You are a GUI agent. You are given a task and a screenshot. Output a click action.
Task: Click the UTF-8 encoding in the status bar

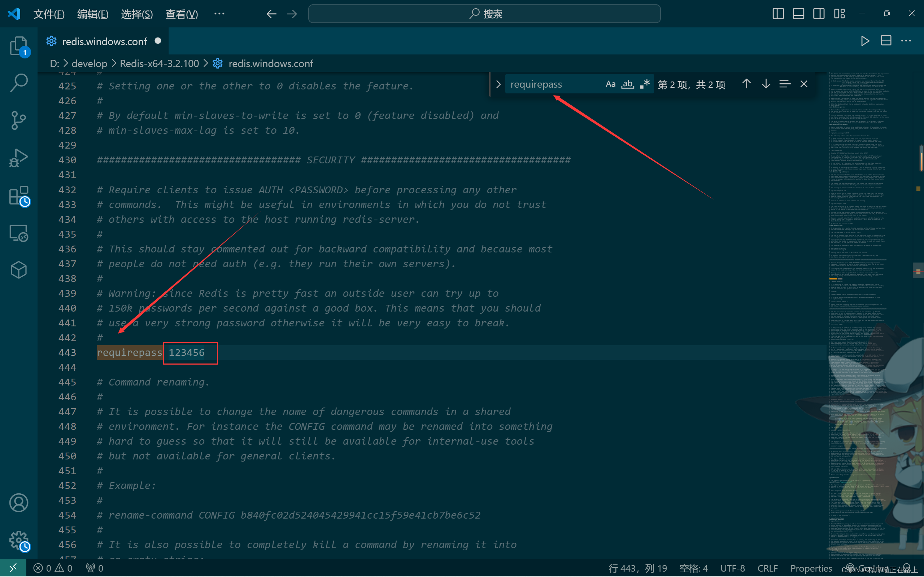point(732,568)
